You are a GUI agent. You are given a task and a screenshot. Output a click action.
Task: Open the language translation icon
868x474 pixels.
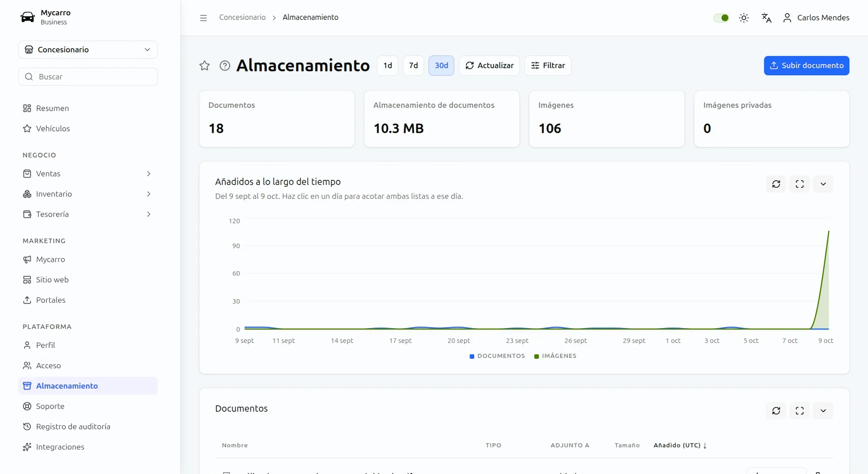point(766,18)
